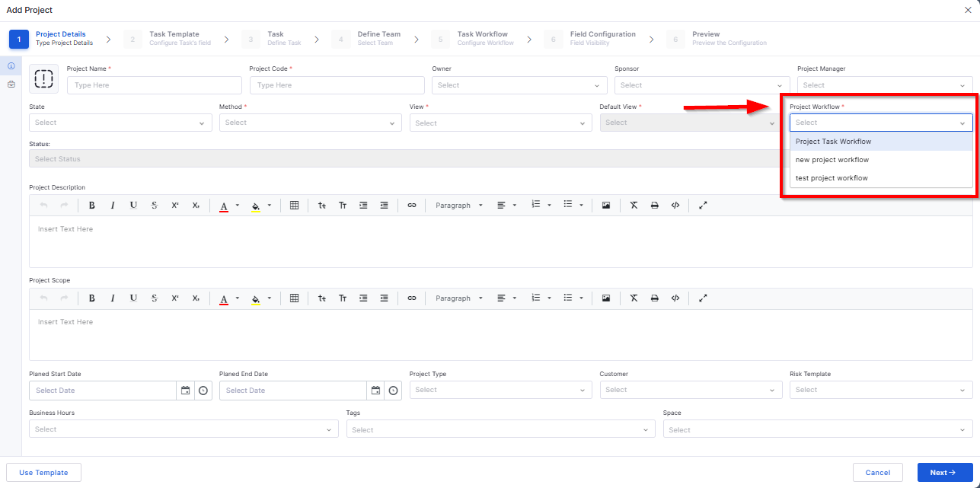Expand Paragraph style dropdown in Project Description
Screen dimensions: 980x488
(459, 206)
